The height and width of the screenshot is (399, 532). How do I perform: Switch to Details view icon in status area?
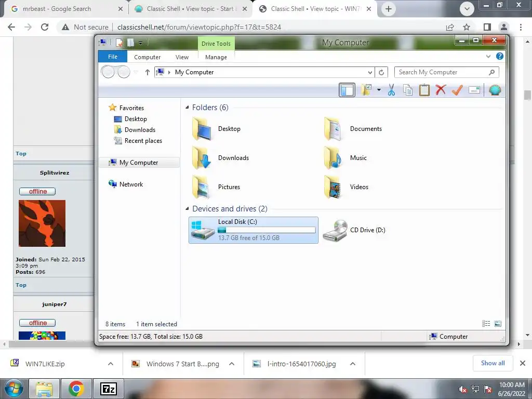point(486,324)
